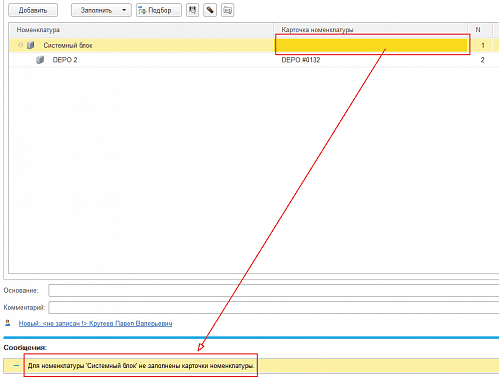The height and width of the screenshot is (378, 499).
Task: Click the Заполнить button label
Action: point(96,10)
